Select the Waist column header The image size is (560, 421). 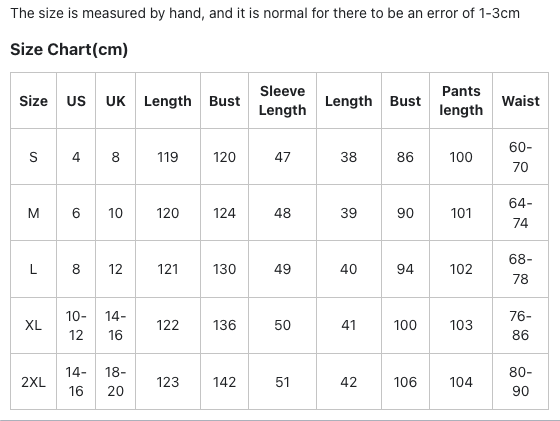(x=520, y=101)
